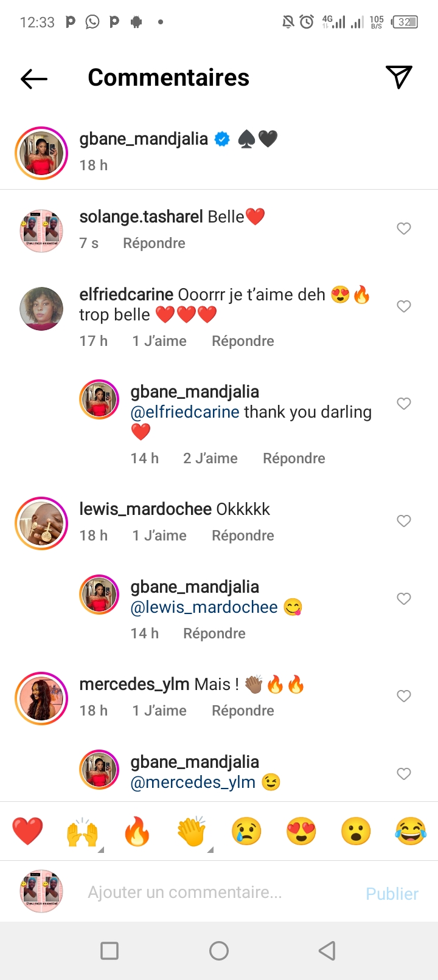Open the @lewis_mardochee mention link
438x980 pixels.
coord(204,607)
